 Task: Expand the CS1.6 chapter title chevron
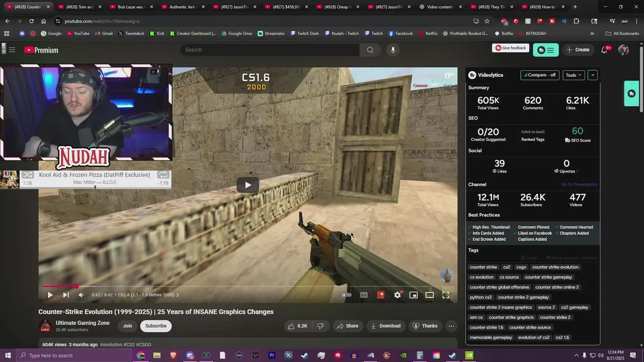click(x=177, y=295)
